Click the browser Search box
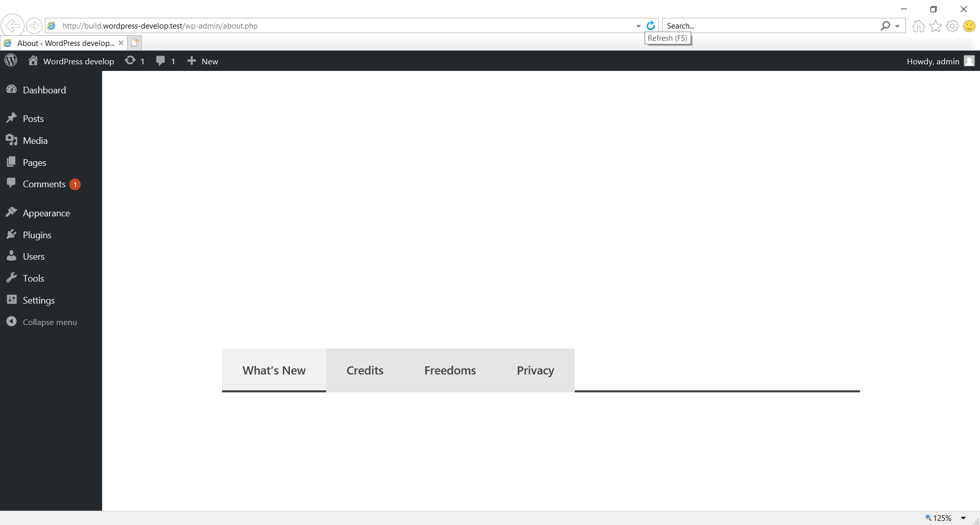Viewport: 980px width, 525px height. (x=771, y=26)
